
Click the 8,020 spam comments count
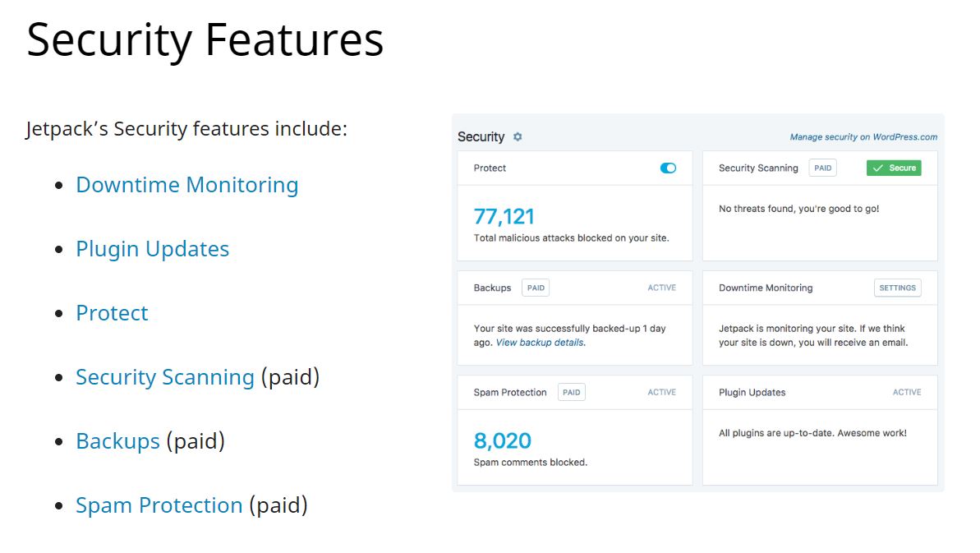tap(503, 441)
